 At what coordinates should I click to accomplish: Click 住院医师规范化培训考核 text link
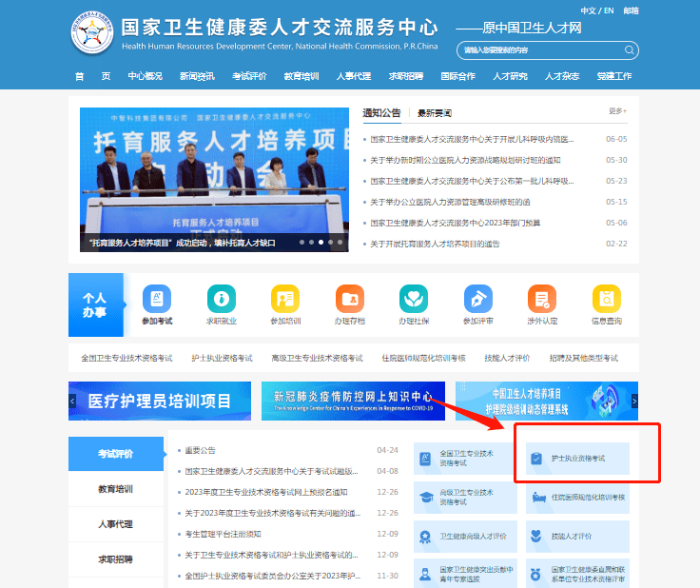423,358
